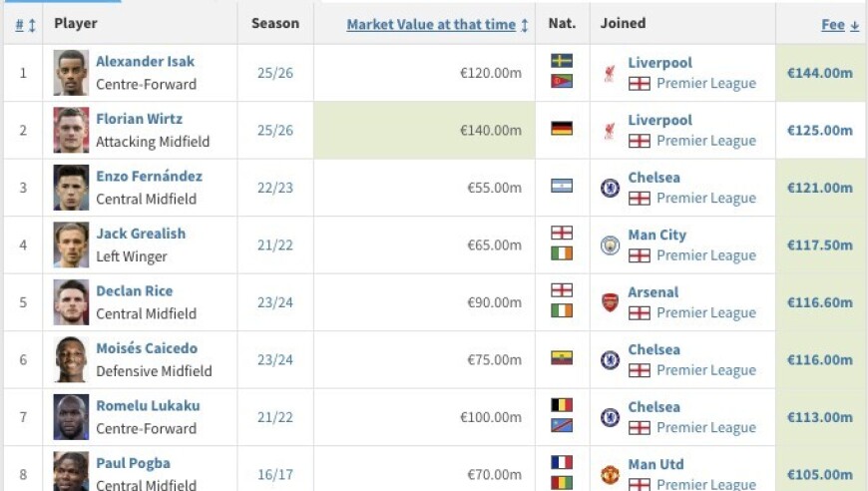Click the Man City crest in Jack Grealish's row

pyautogui.click(x=610, y=245)
